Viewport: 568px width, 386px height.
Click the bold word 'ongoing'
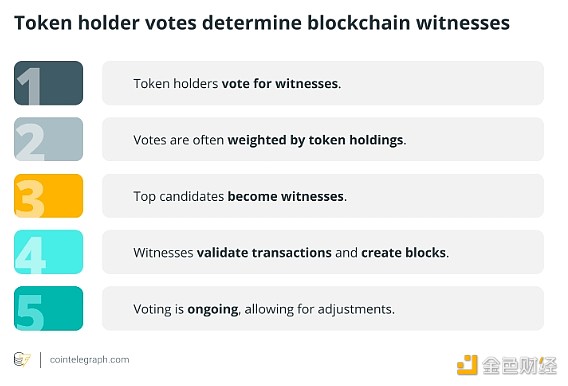point(213,310)
